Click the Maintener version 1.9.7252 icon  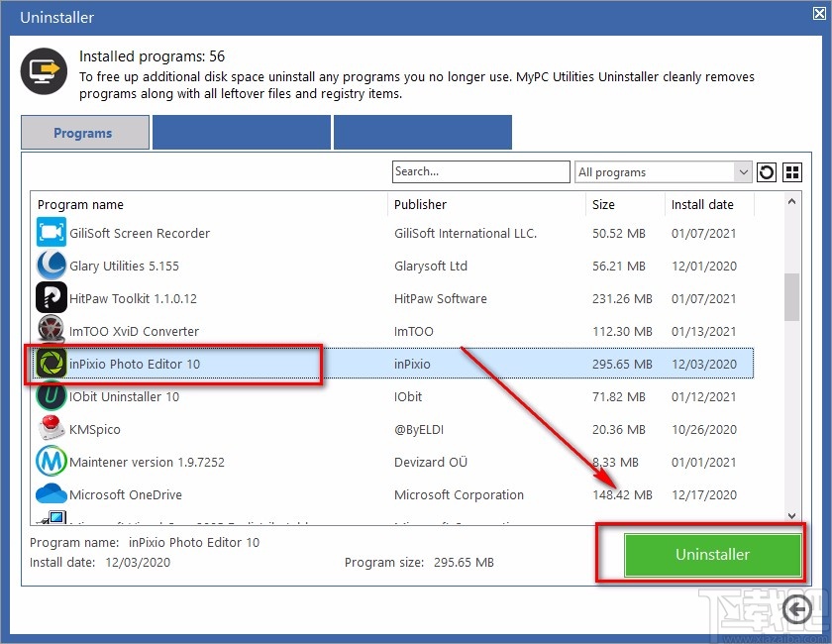52,461
